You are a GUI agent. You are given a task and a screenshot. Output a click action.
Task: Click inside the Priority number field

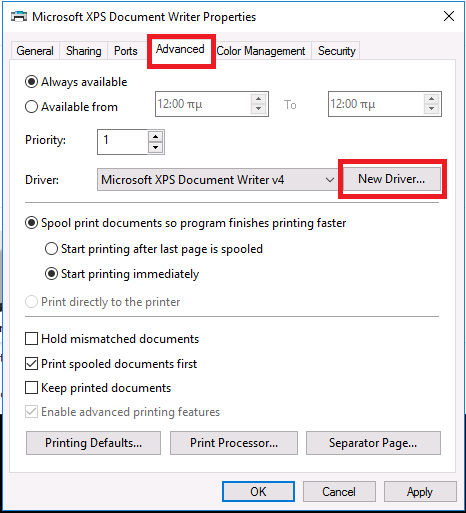[122, 142]
